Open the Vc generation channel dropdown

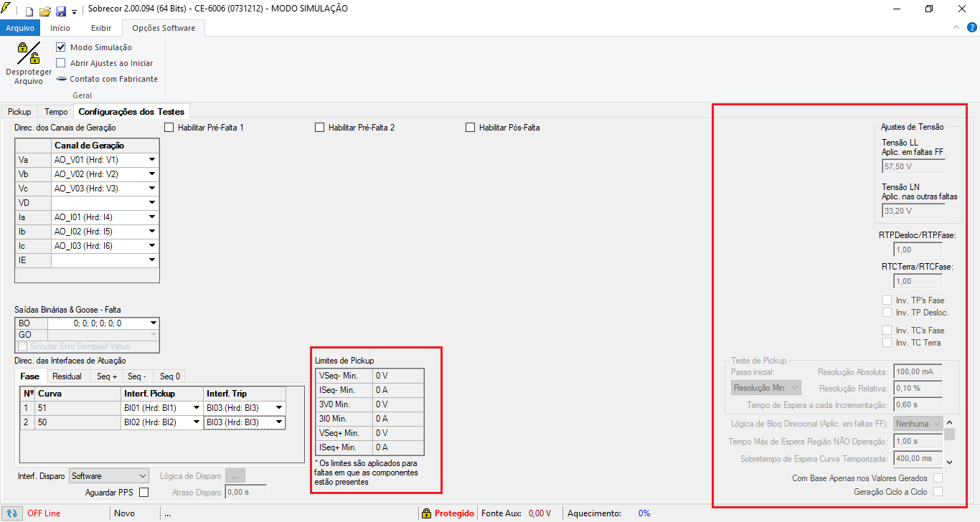[152, 189]
